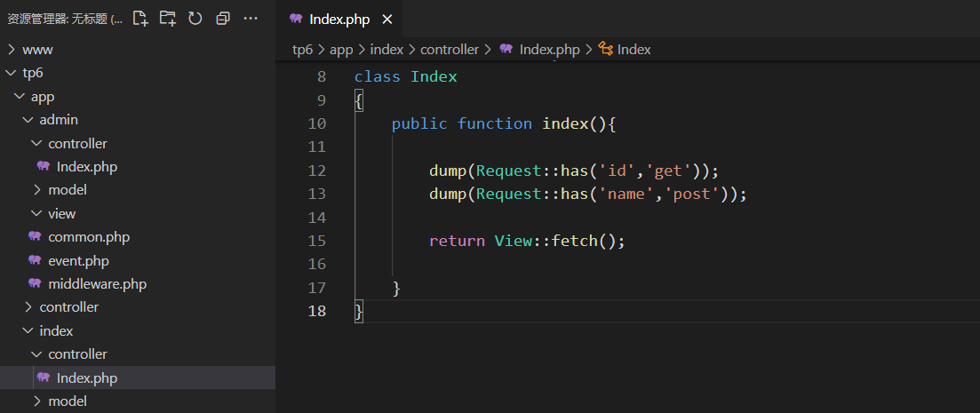Open the explorer more actions ellipsis
This screenshot has height=413, width=980.
pos(251,19)
